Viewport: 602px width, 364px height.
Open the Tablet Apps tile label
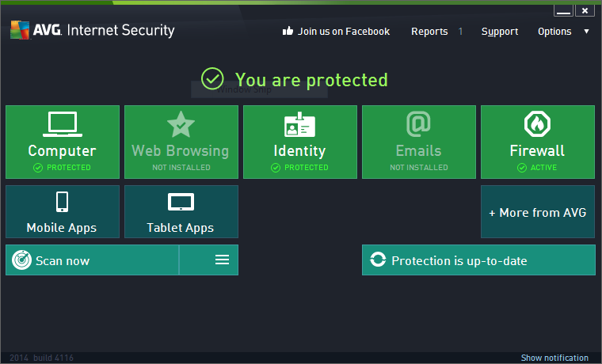point(180,228)
